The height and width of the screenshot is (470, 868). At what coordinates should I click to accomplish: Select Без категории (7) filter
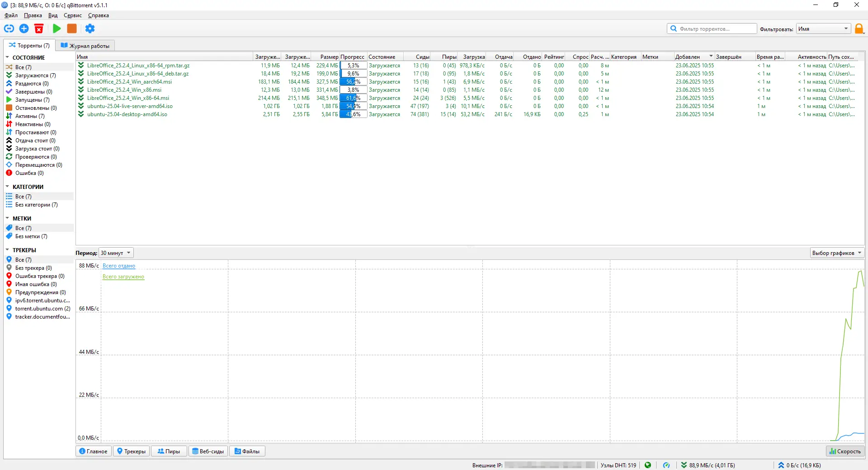pos(36,205)
